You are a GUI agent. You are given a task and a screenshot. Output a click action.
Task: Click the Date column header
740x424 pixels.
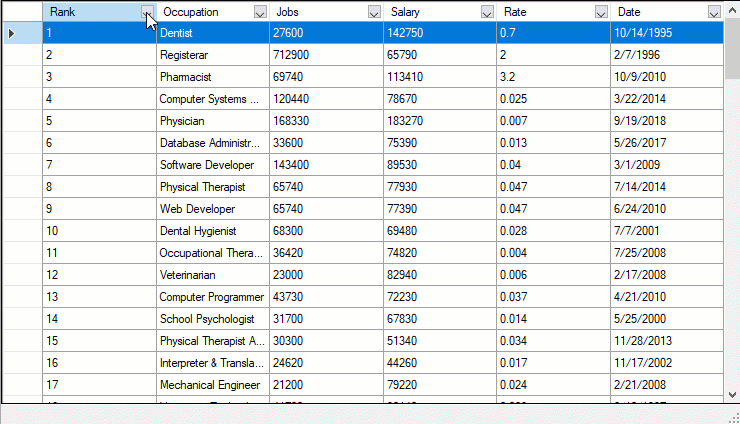667,12
